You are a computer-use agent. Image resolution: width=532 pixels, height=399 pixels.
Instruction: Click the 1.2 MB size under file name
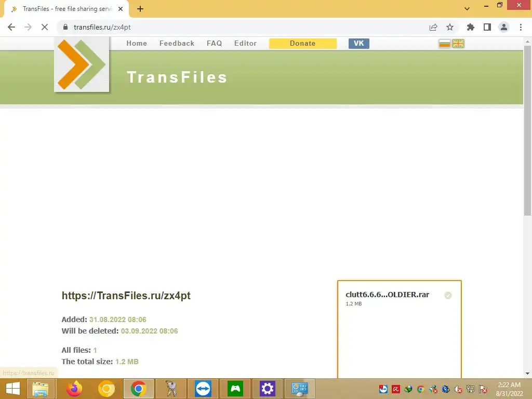(353, 303)
